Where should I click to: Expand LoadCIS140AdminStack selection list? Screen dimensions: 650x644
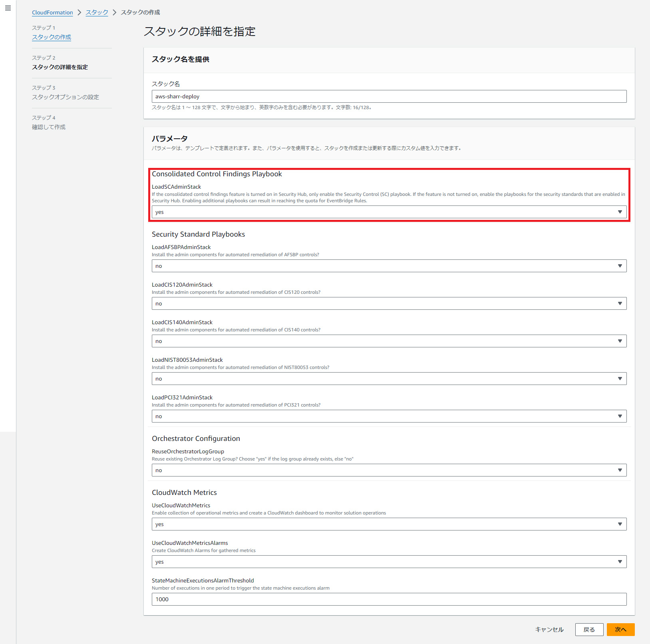coord(389,341)
